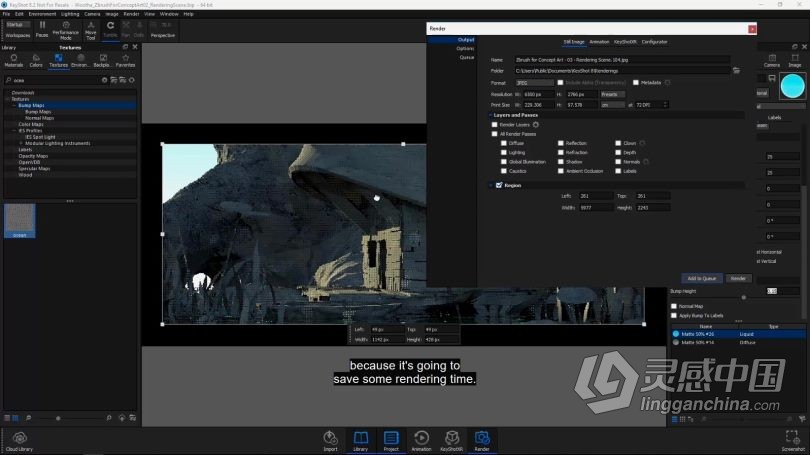The height and width of the screenshot is (455, 810).
Task: Expand Modular Lighting Instruments folder
Action: (21, 143)
